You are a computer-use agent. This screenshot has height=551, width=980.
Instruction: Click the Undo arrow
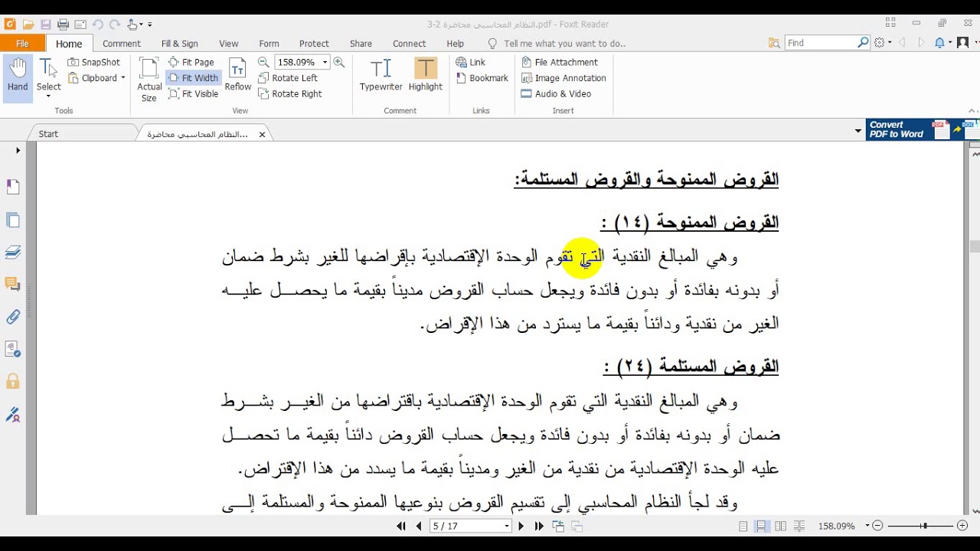97,24
